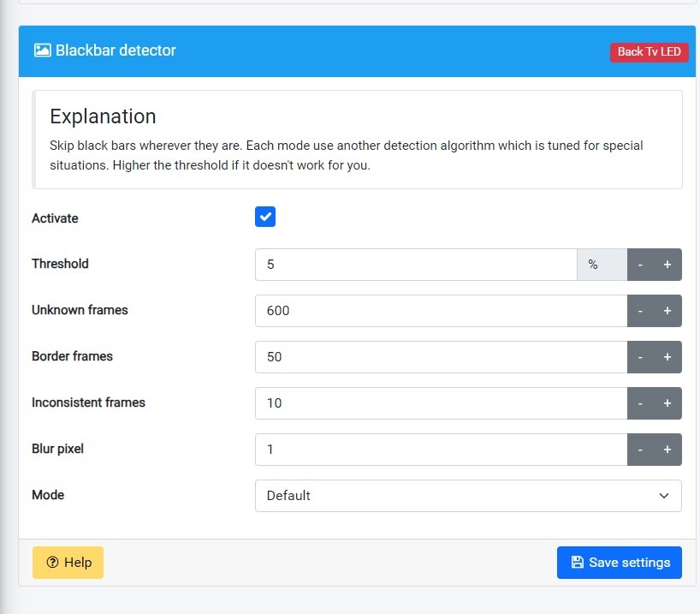This screenshot has width=700, height=614.
Task: Save settings with the blue button
Action: tap(619, 563)
